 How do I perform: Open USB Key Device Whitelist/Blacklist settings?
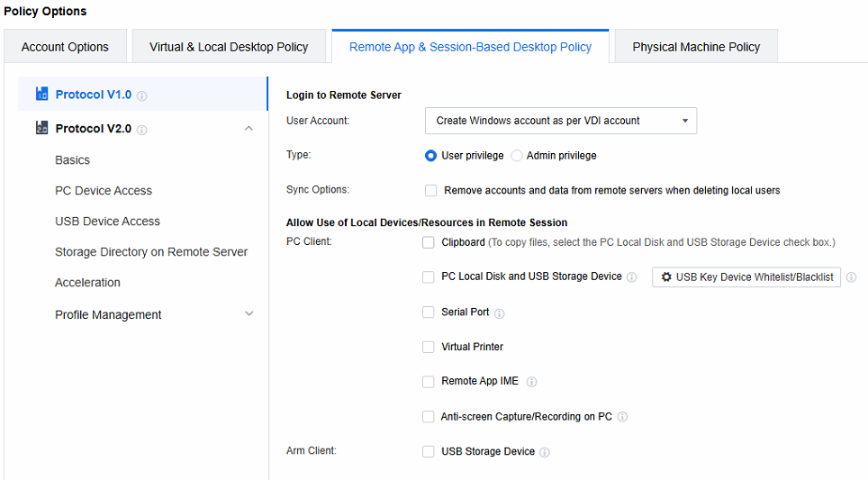point(746,277)
